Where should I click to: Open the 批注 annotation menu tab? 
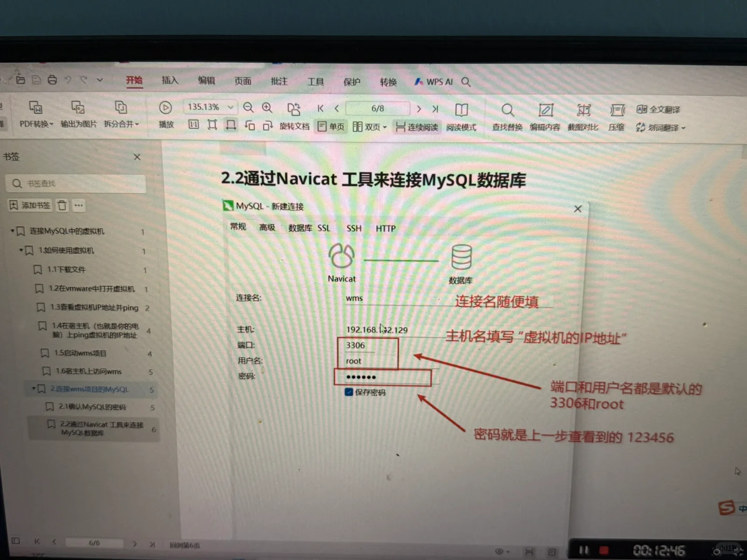click(279, 81)
